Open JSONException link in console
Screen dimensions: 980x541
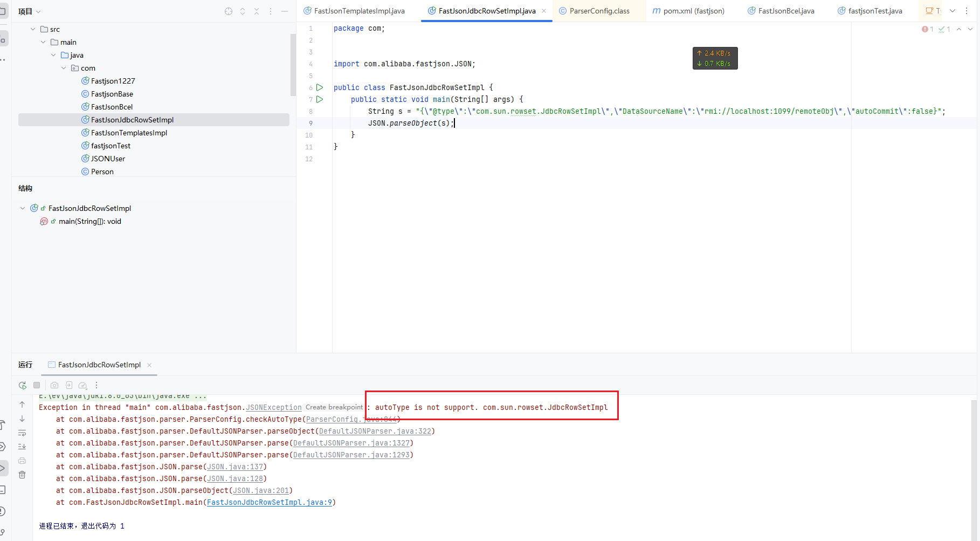[274, 408]
